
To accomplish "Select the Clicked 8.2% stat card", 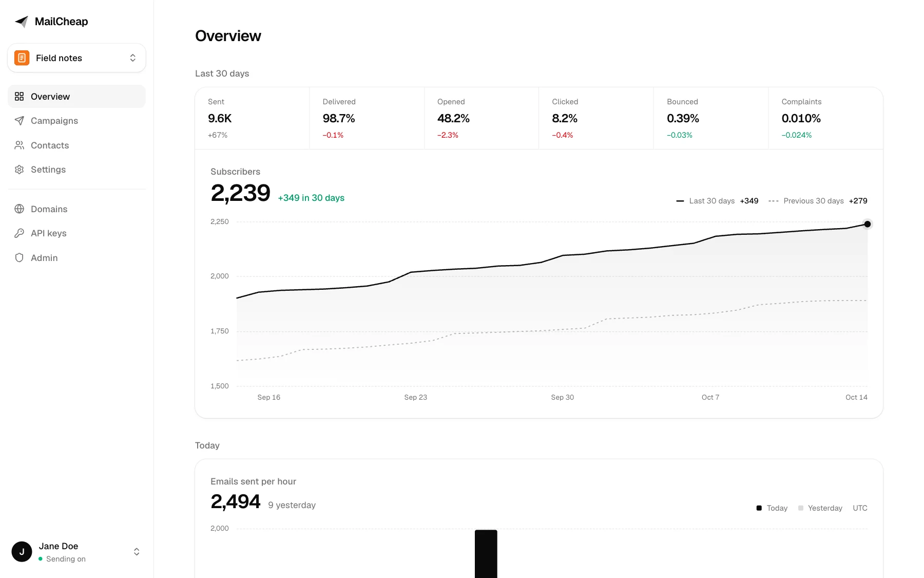I will click(x=596, y=118).
